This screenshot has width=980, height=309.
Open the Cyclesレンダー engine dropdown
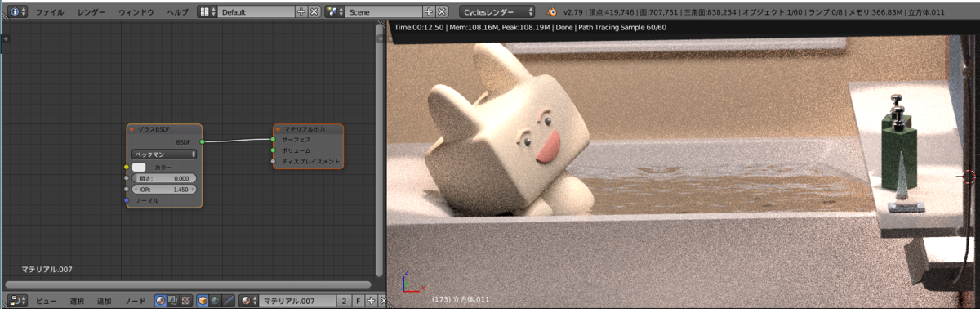(497, 12)
